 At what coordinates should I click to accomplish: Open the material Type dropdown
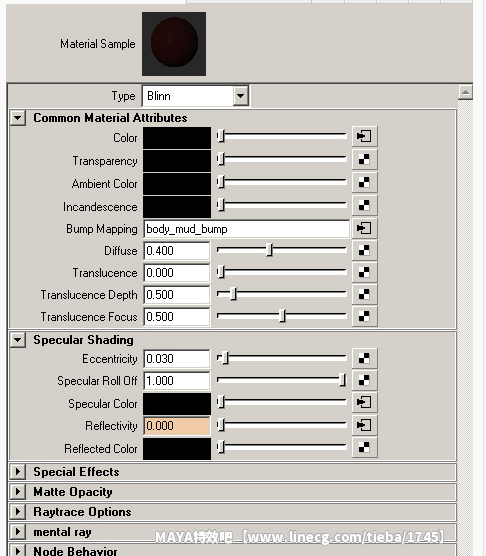[241, 96]
